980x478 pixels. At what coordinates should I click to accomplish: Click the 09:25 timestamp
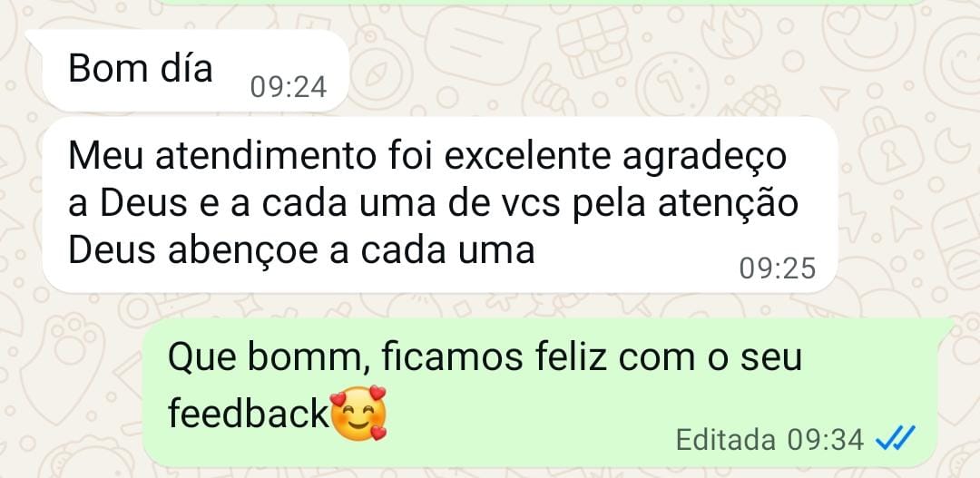tap(778, 268)
